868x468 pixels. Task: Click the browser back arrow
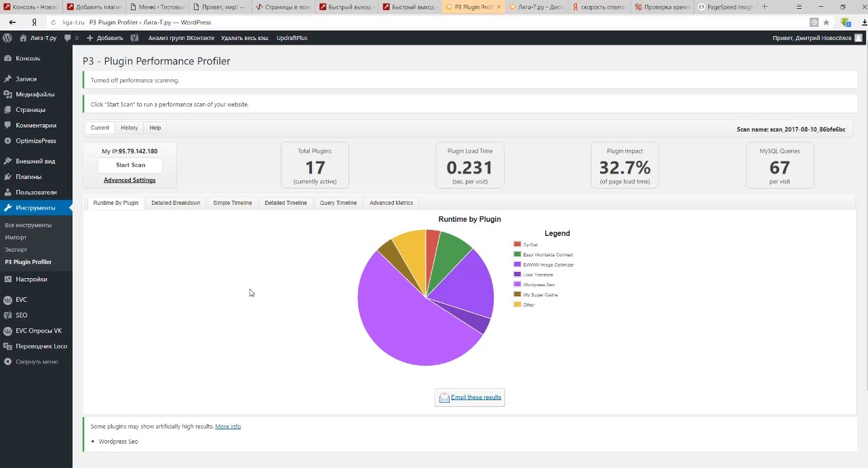click(x=12, y=22)
